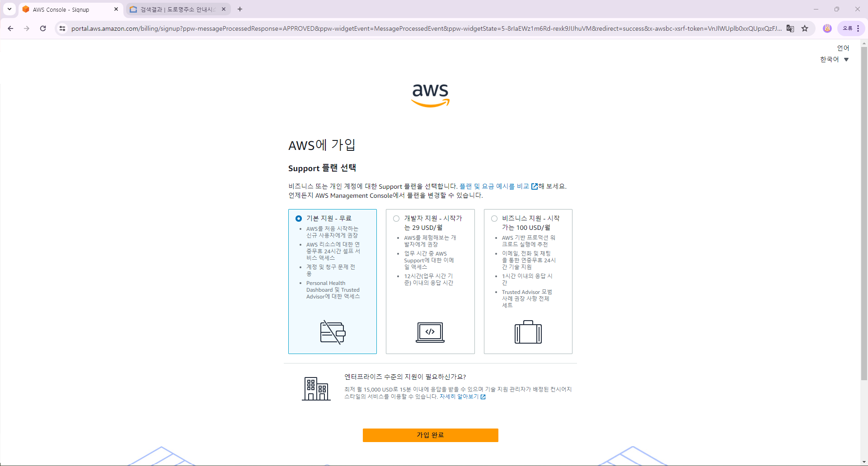Click the office building enterprise icon
This screenshot has width=868, height=466.
(x=316, y=389)
